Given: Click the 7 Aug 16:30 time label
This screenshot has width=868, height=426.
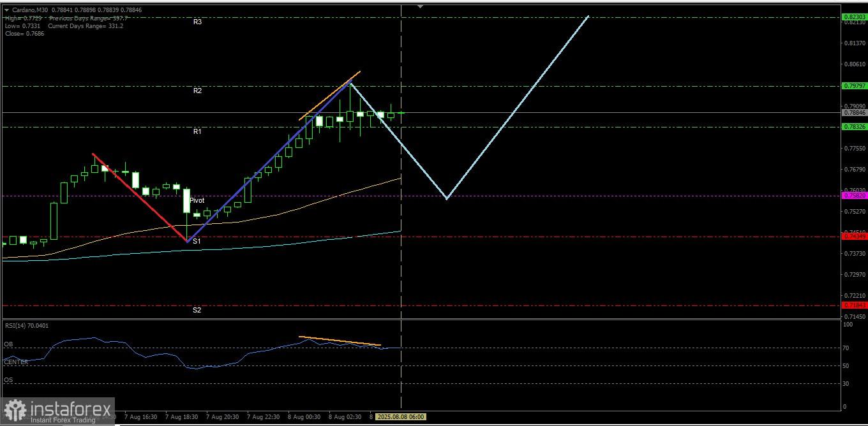Looking at the screenshot, I should 140,416.
